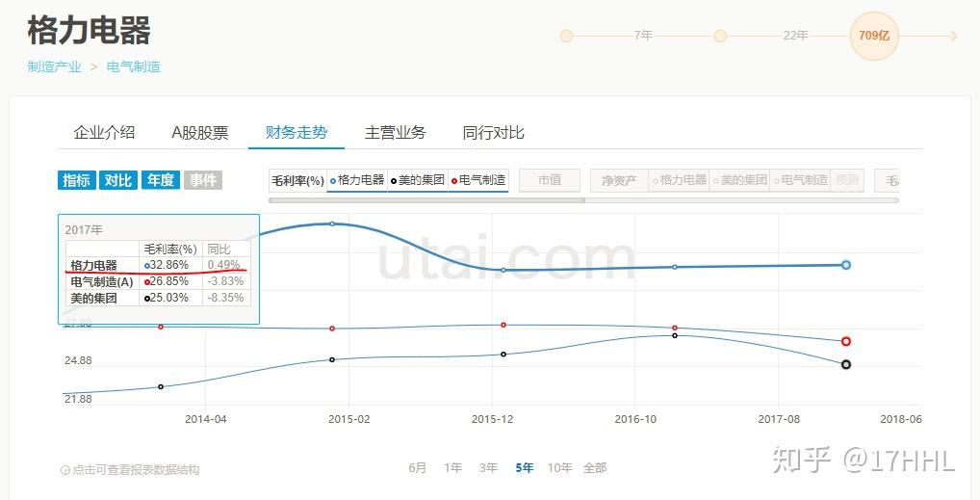Click the 2017 电气制造 red data point
980x500 pixels.
tap(845, 341)
